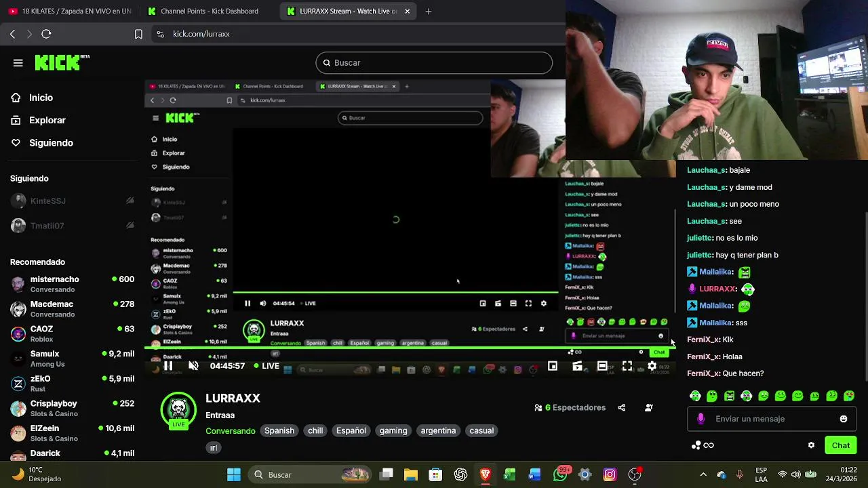Image resolution: width=868 pixels, height=488 pixels.
Task: Open chat settings gear
Action: (x=811, y=445)
